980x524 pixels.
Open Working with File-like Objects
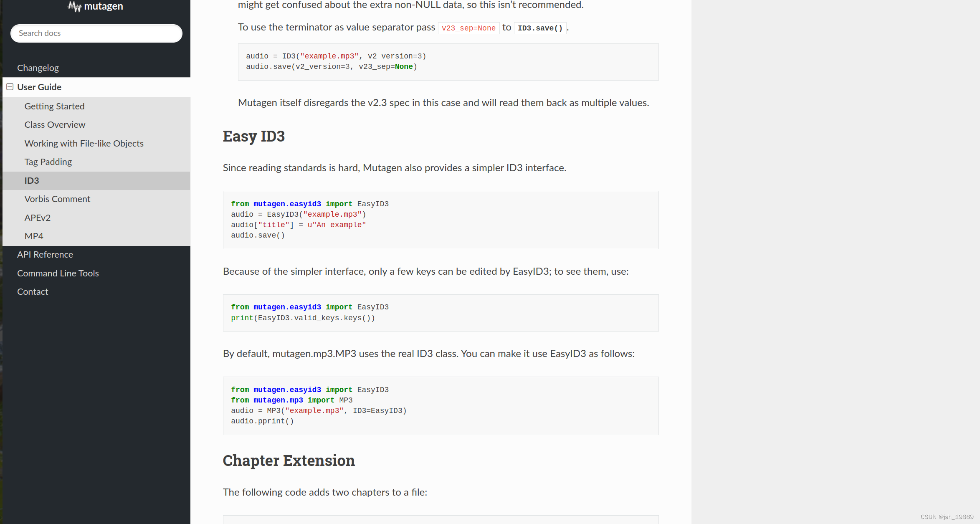click(x=84, y=144)
